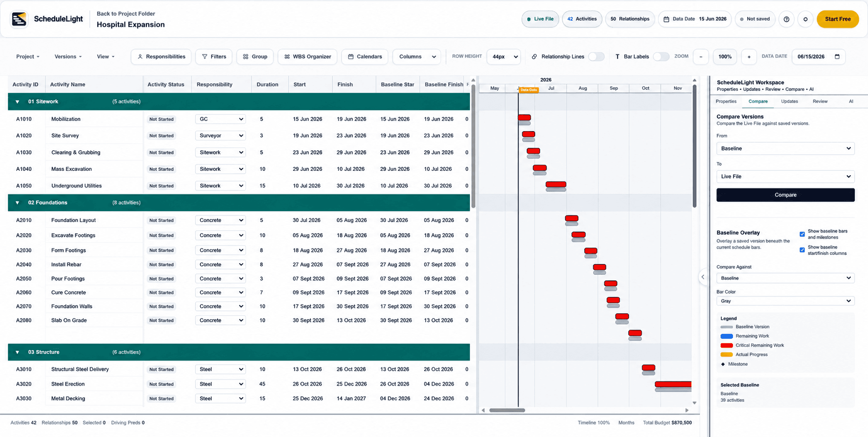Collapse the 01 Sitework group
The width and height of the screenshot is (868, 437).
coord(17,102)
